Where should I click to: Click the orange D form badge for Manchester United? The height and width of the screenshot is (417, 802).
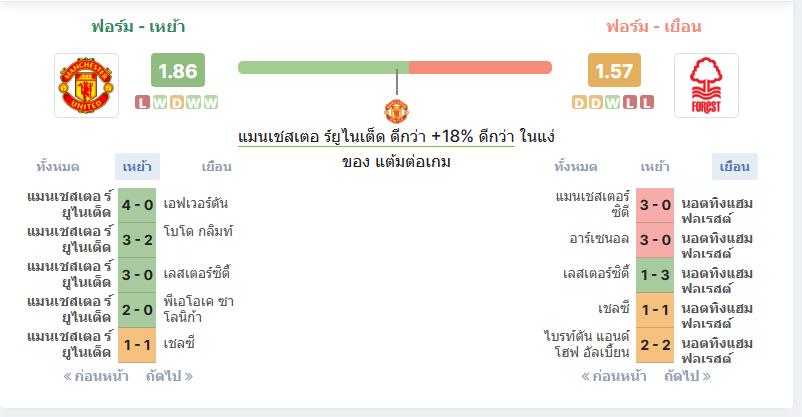tap(176, 102)
